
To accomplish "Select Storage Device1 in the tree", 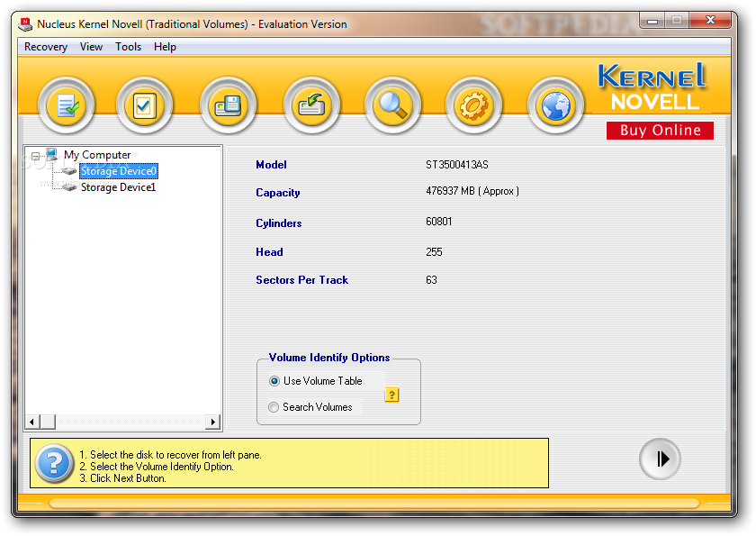I will coord(118,187).
